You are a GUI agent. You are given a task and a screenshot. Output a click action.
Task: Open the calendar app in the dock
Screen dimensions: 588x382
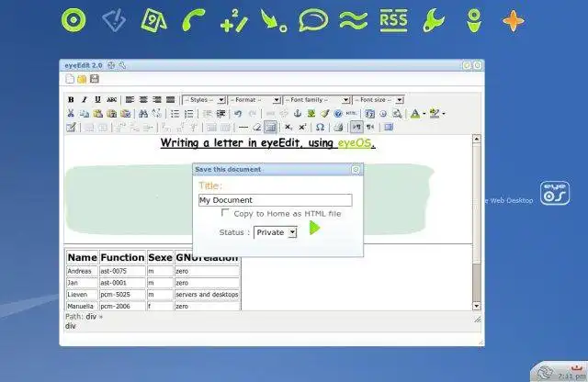coord(153,20)
